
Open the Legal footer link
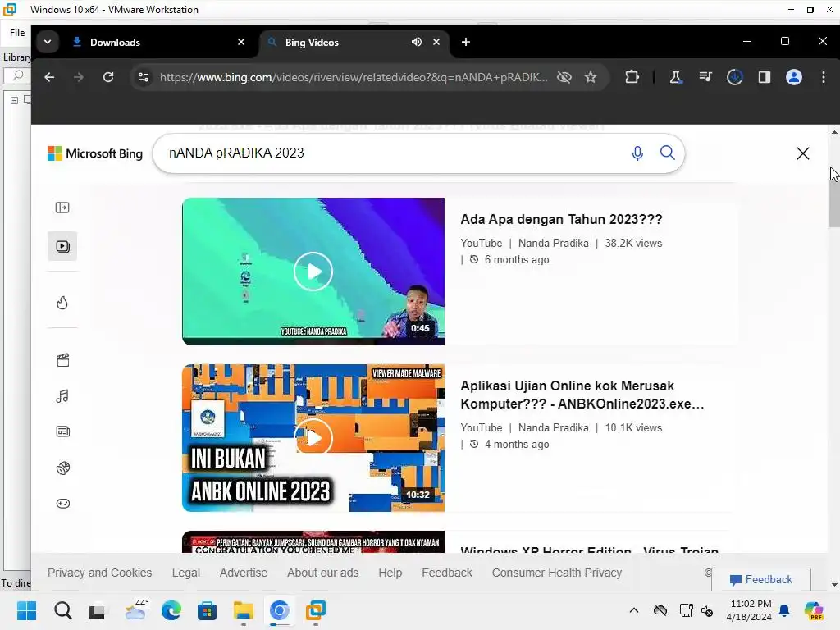coord(186,573)
